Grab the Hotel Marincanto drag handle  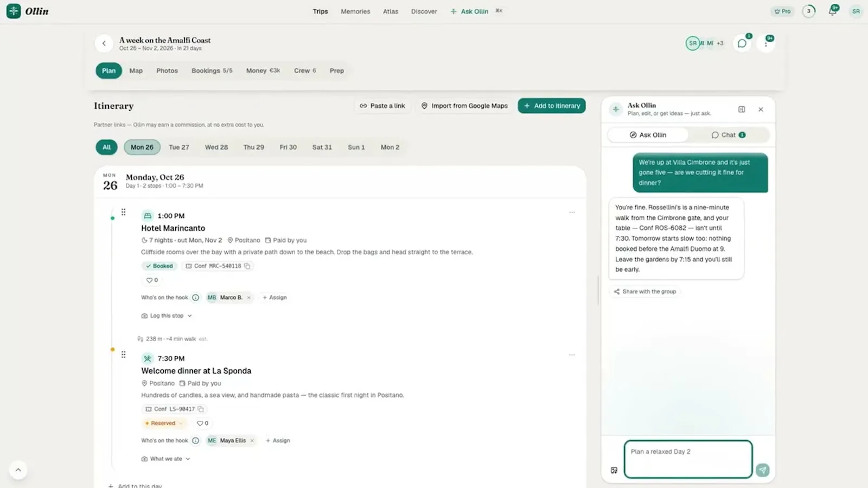(x=124, y=212)
